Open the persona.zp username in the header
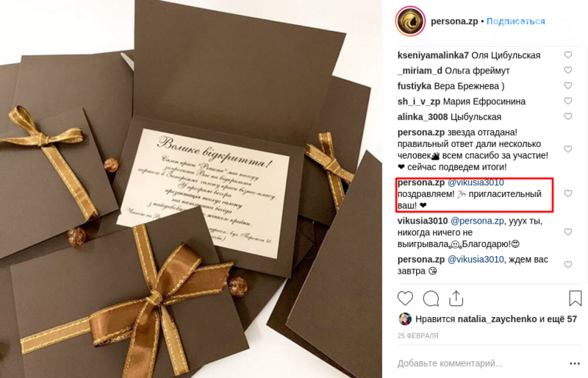 (454, 21)
